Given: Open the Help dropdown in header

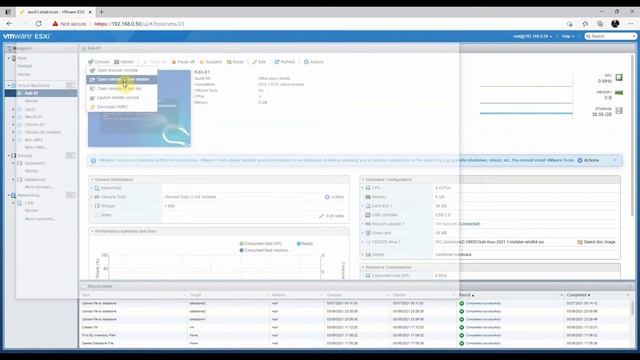Looking at the screenshot, I should coord(568,36).
